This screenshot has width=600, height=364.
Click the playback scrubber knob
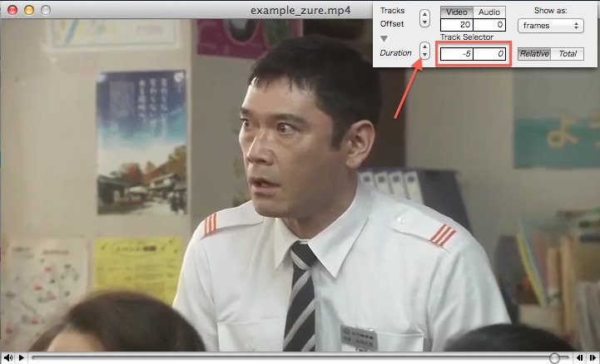554,358
